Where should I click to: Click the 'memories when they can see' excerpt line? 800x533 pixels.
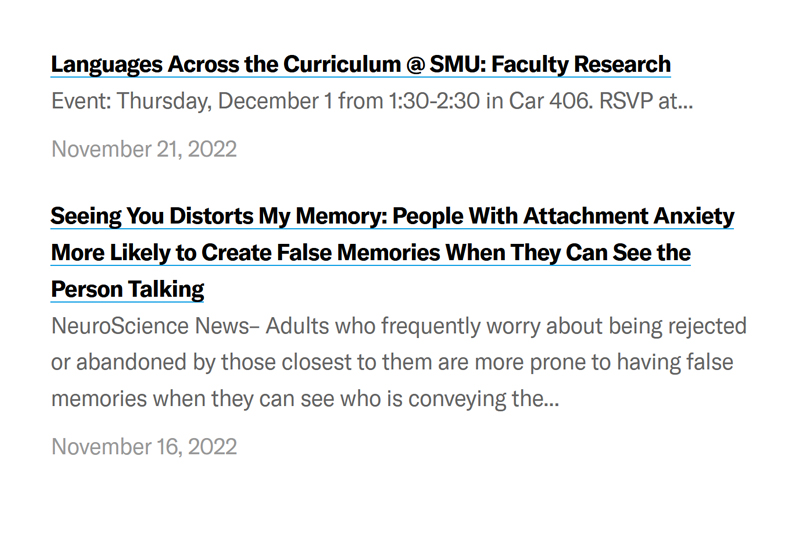304,400
